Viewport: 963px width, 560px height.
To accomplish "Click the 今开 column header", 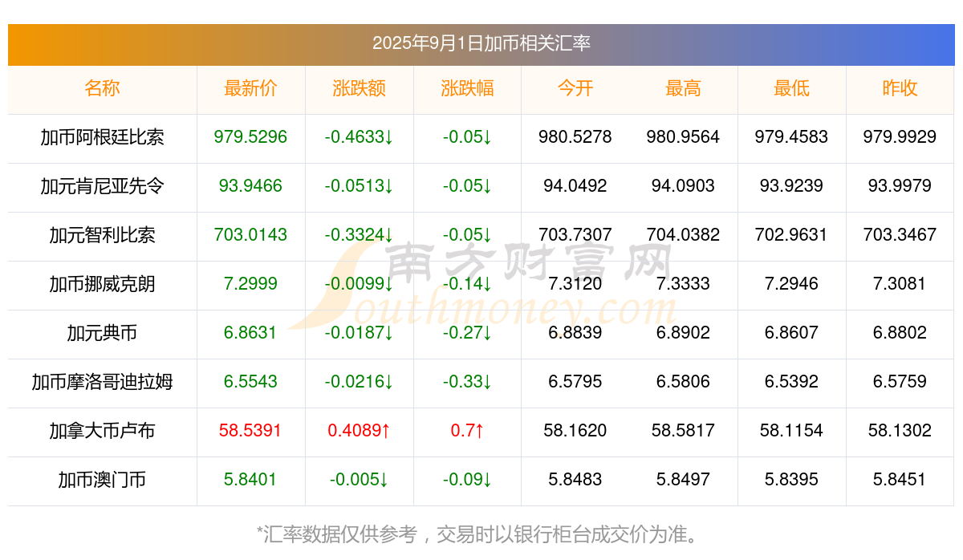I will click(575, 88).
